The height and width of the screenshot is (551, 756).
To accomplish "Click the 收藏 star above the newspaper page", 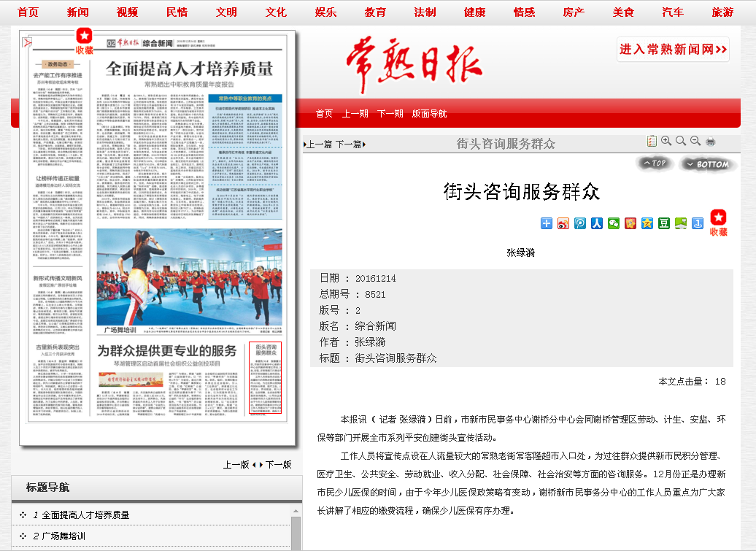I will click(x=85, y=40).
